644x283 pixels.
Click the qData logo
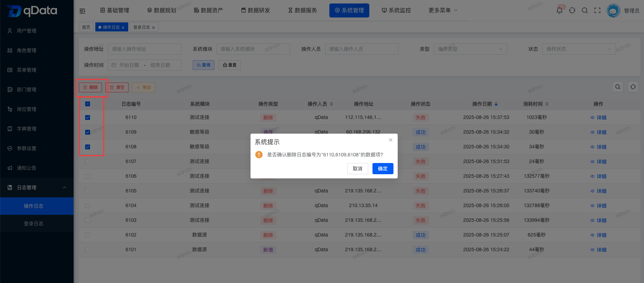[x=32, y=11]
